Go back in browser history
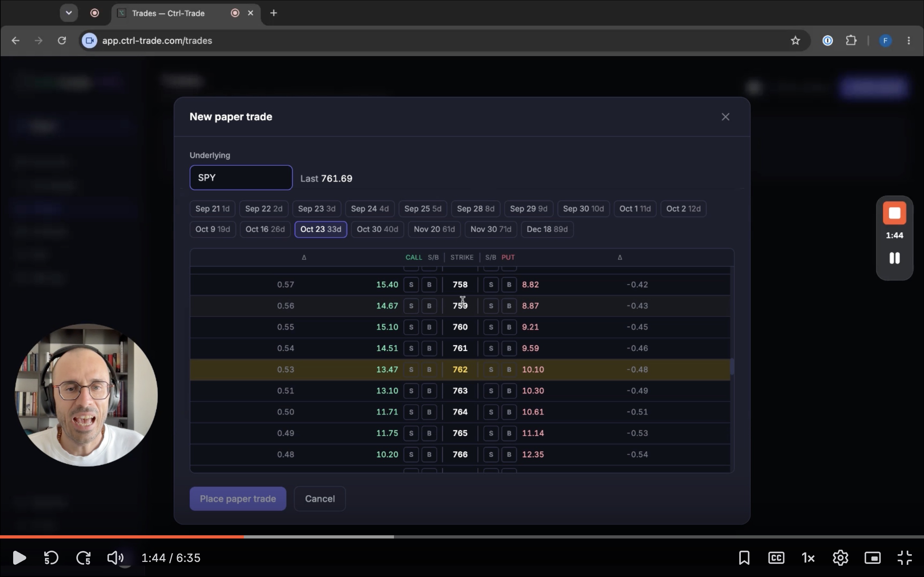 [x=15, y=40]
